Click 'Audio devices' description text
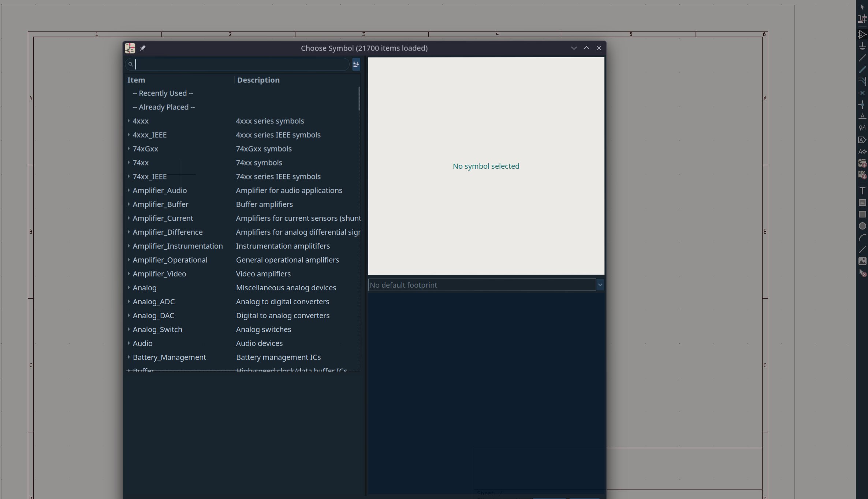The height and width of the screenshot is (499, 868). [259, 343]
